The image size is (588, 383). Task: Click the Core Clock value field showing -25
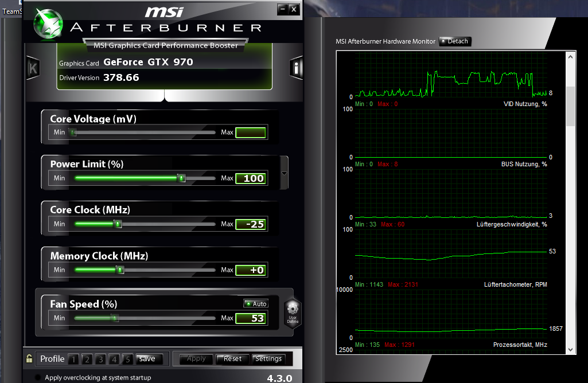pyautogui.click(x=251, y=224)
